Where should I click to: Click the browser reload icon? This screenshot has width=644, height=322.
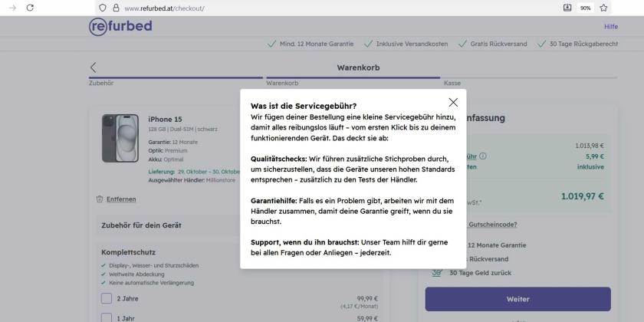30,8
